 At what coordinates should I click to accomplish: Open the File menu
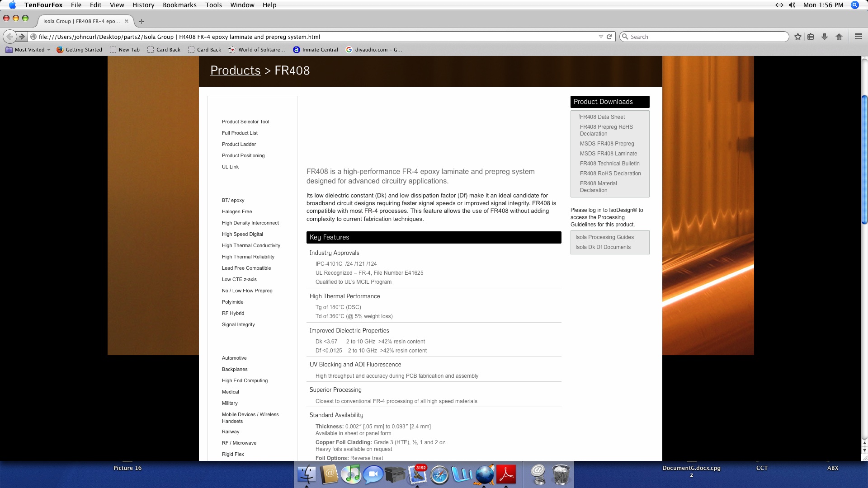[76, 5]
